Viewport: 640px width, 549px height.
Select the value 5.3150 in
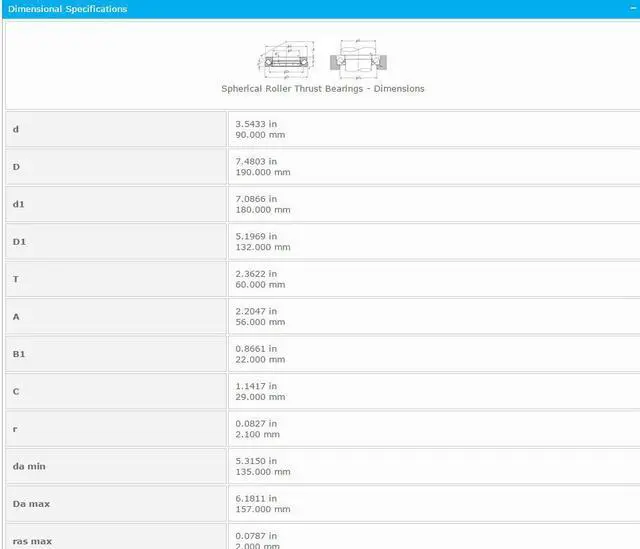[256, 461]
